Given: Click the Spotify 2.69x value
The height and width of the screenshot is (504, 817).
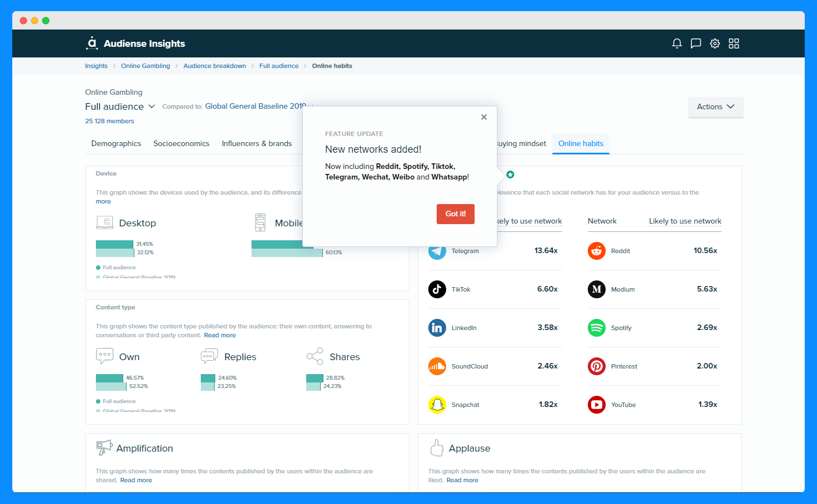Looking at the screenshot, I should (x=707, y=327).
